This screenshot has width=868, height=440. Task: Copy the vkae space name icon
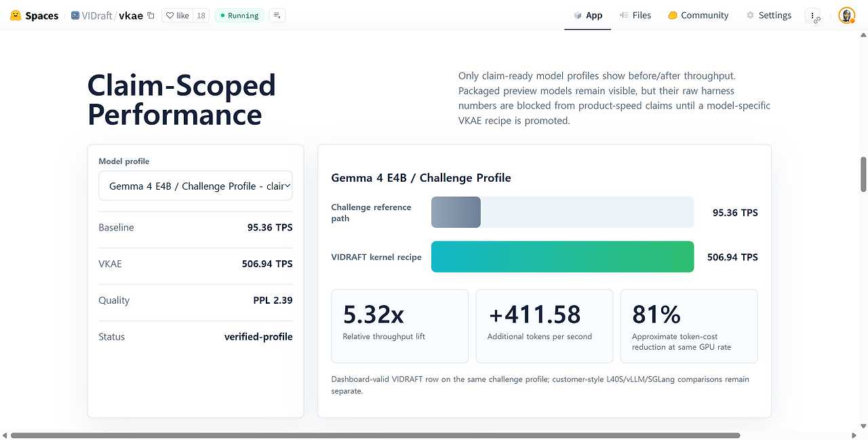151,16
